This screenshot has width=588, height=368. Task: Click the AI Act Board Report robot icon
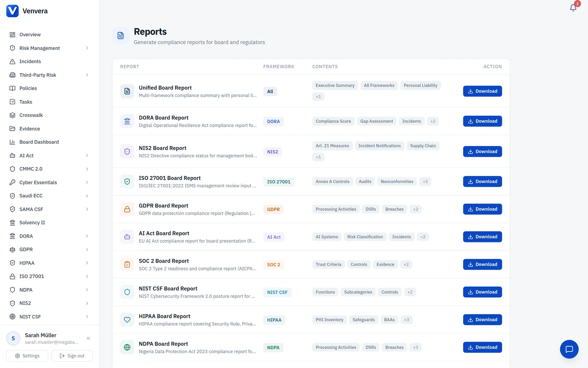coord(127,237)
